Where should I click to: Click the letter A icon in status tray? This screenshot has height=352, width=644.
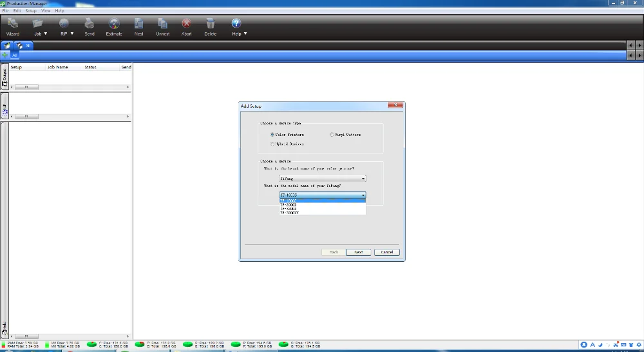point(592,345)
